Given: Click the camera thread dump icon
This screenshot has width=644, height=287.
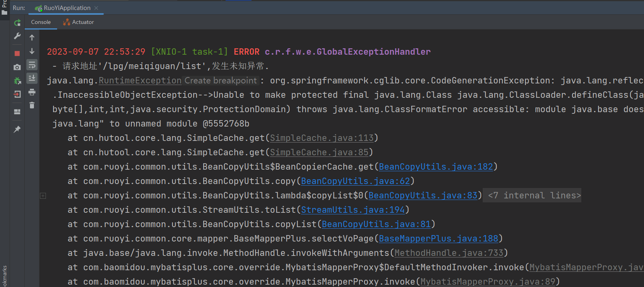Looking at the screenshot, I should coord(17,67).
